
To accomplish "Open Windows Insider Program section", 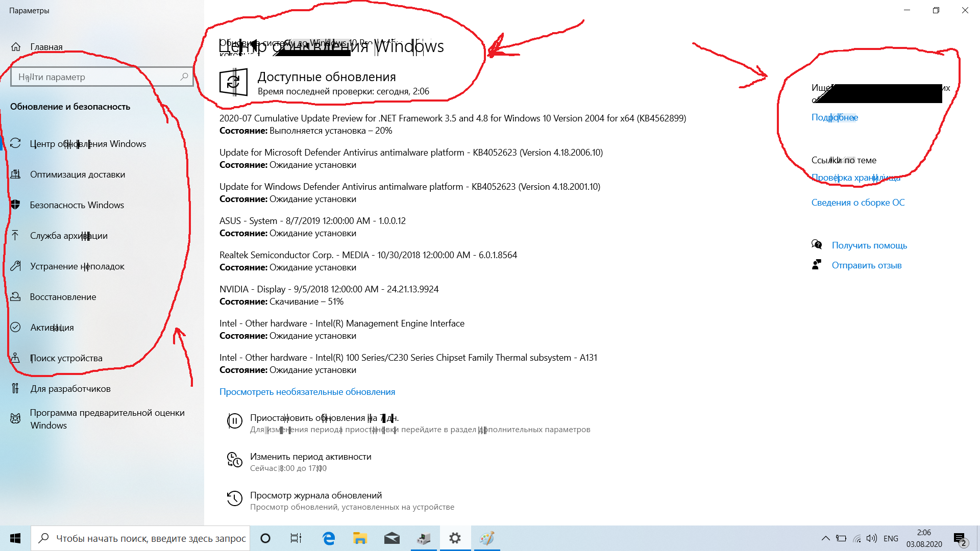I will tap(107, 419).
